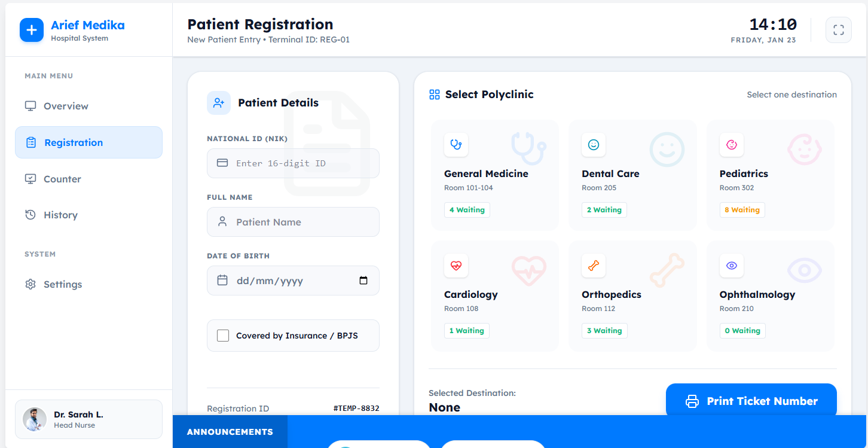
Task: Click the fullscreen toggle icon
Action: point(838,30)
